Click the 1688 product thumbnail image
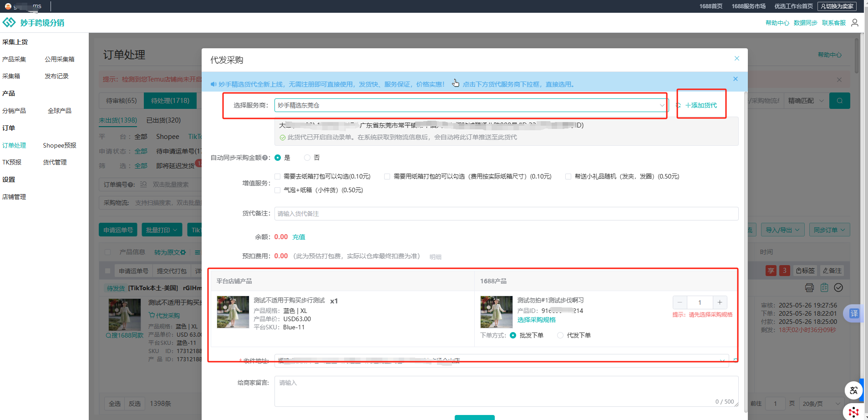Viewport: 868px width, 420px height. pos(497,312)
